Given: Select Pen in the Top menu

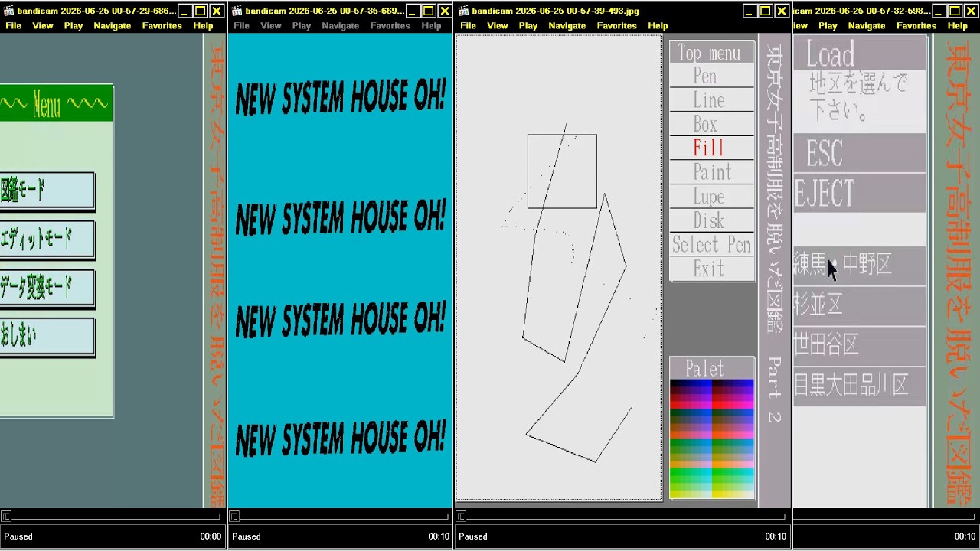Looking at the screenshot, I should pyautogui.click(x=712, y=76).
